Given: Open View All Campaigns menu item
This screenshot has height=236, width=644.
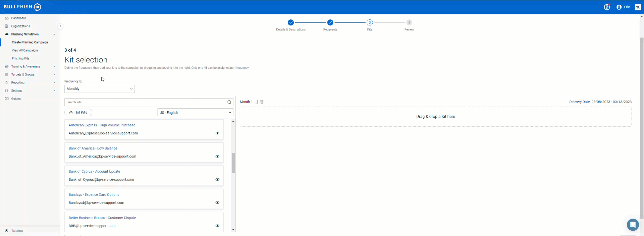Looking at the screenshot, I should [x=25, y=50].
